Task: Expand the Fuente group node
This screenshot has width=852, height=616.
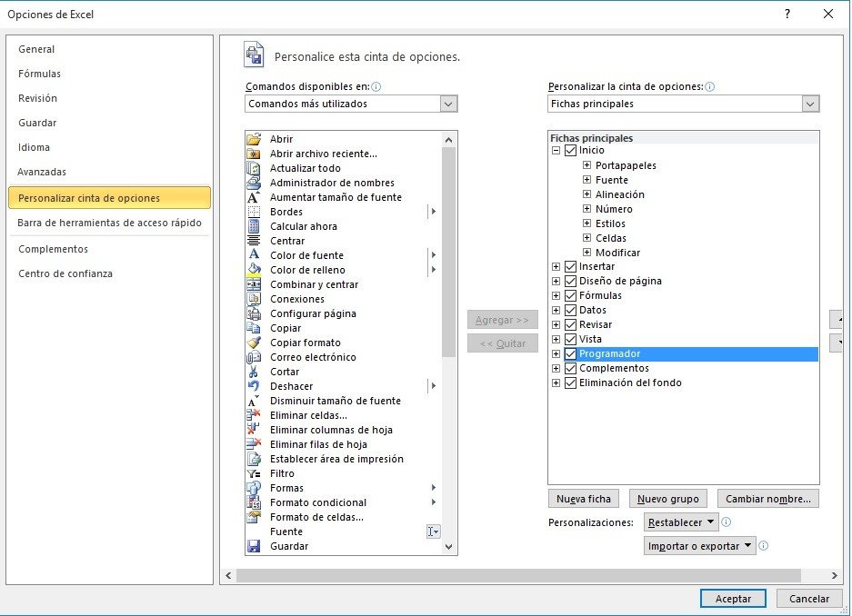Action: [x=586, y=180]
